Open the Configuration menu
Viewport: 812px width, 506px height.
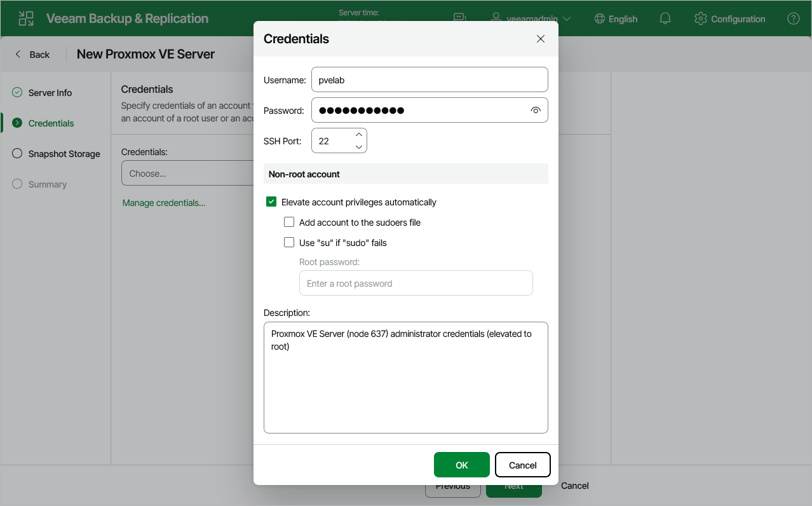click(x=730, y=19)
